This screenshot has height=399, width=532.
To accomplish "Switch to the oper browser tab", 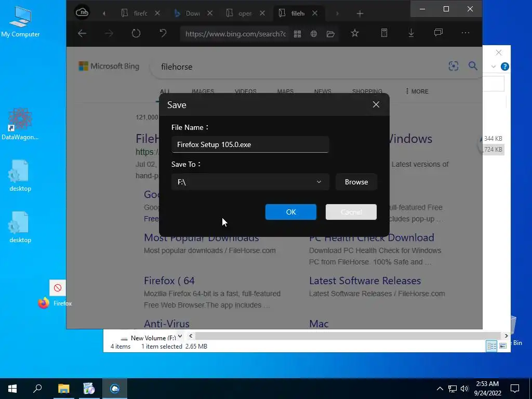I will point(240,13).
